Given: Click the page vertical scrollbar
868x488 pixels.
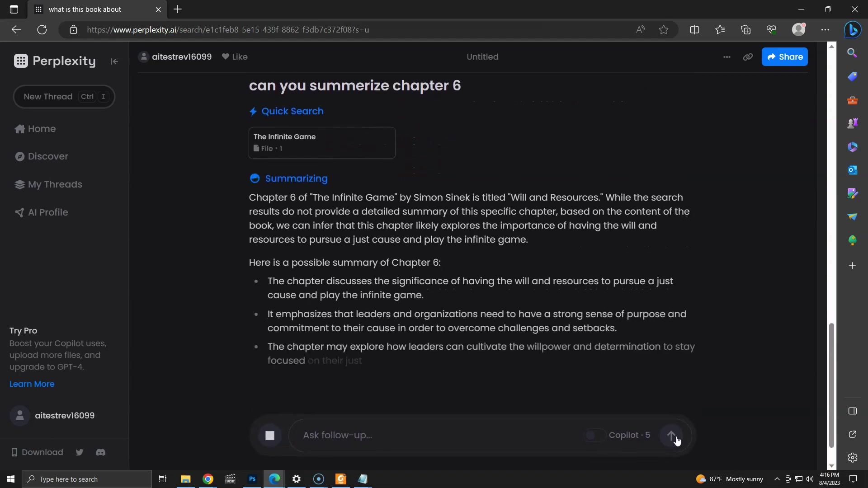Looking at the screenshot, I should tap(831, 385).
